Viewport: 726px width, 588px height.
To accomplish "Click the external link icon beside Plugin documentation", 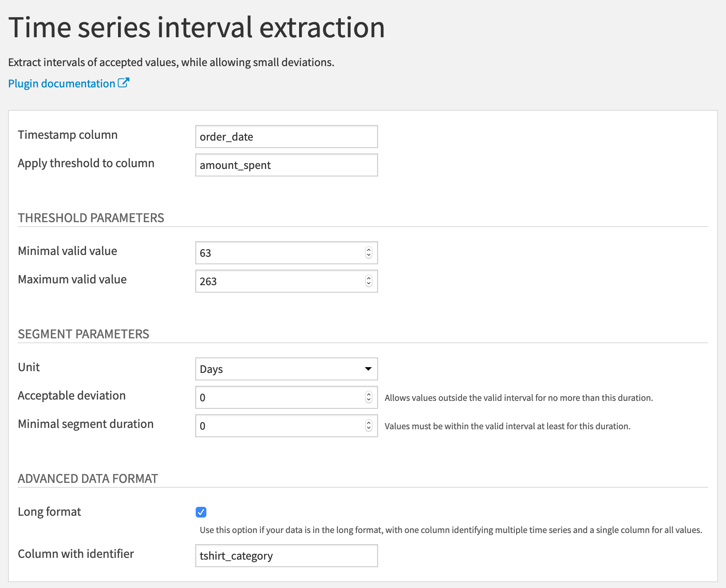I will (x=123, y=83).
